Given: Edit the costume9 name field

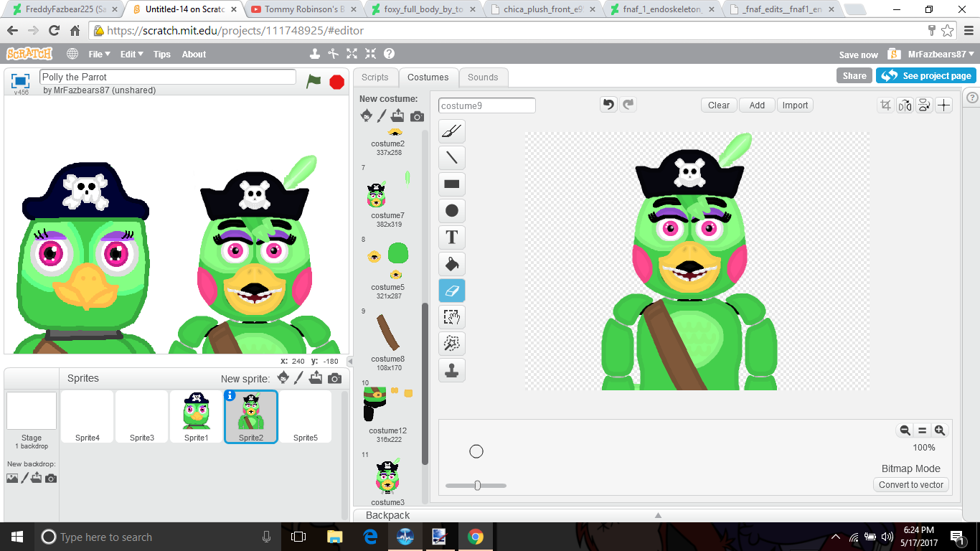Looking at the screenshot, I should click(487, 105).
